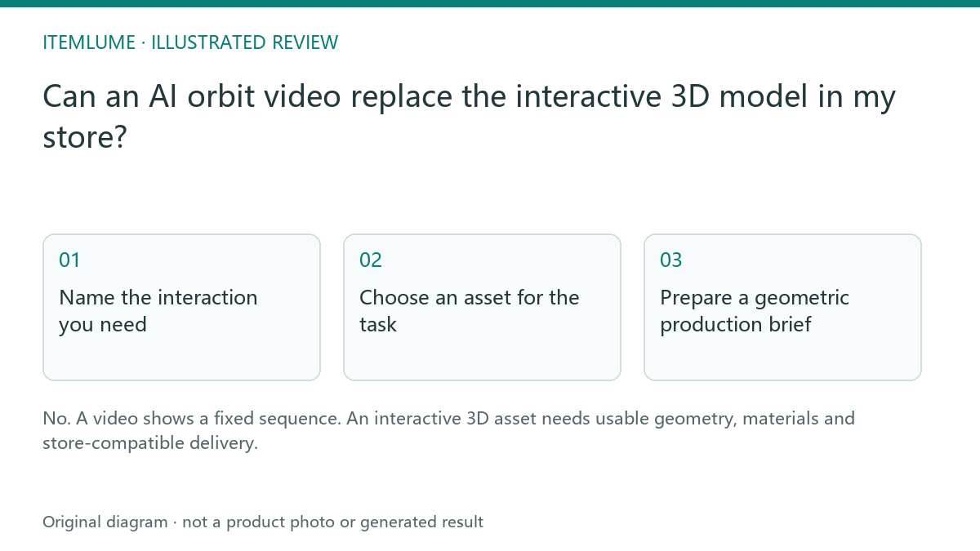Click the step number 03
Viewport: 980px width, 551px height.
click(x=671, y=260)
